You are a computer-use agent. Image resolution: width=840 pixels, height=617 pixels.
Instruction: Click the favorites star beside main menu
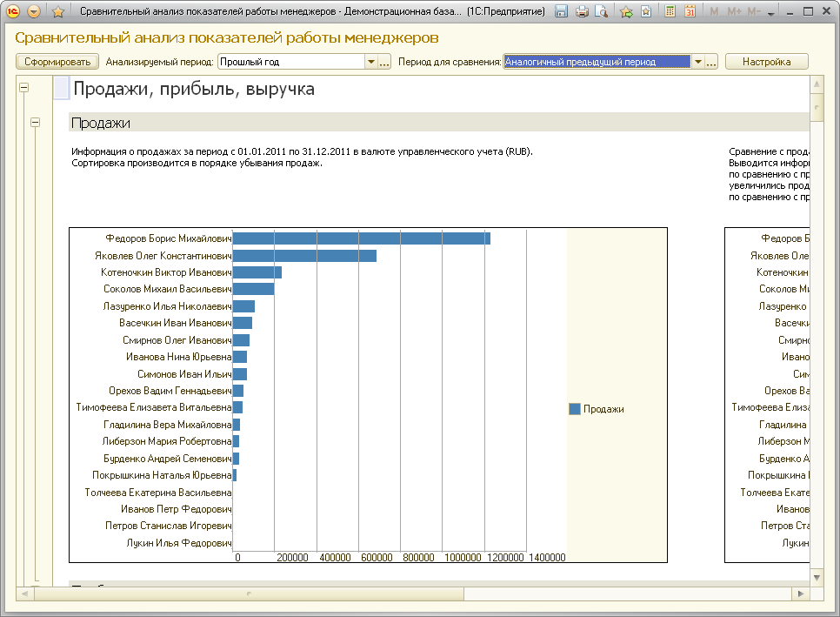[58, 12]
